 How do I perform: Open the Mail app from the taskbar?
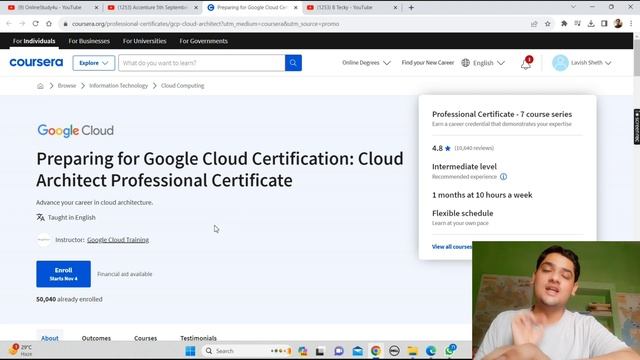coord(358,351)
